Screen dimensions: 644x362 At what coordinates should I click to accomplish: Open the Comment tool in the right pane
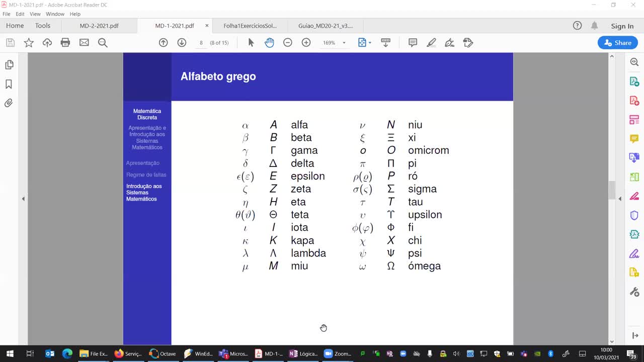click(x=634, y=139)
